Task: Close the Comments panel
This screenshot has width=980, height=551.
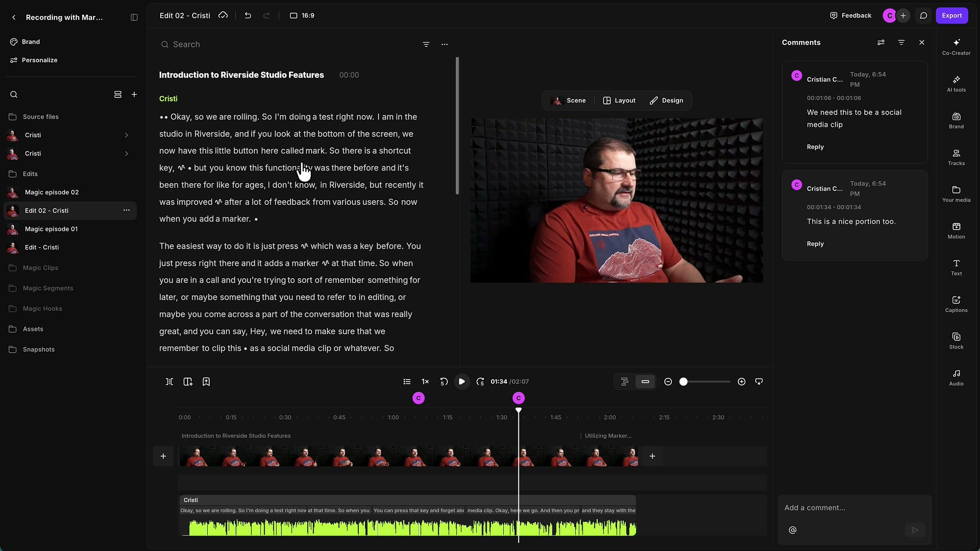Action: (x=922, y=43)
